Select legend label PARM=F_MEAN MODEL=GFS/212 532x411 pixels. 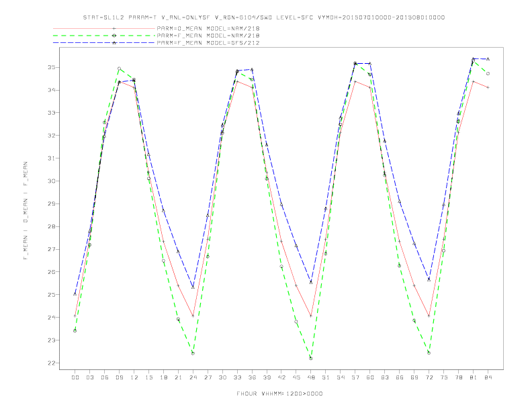(x=208, y=43)
